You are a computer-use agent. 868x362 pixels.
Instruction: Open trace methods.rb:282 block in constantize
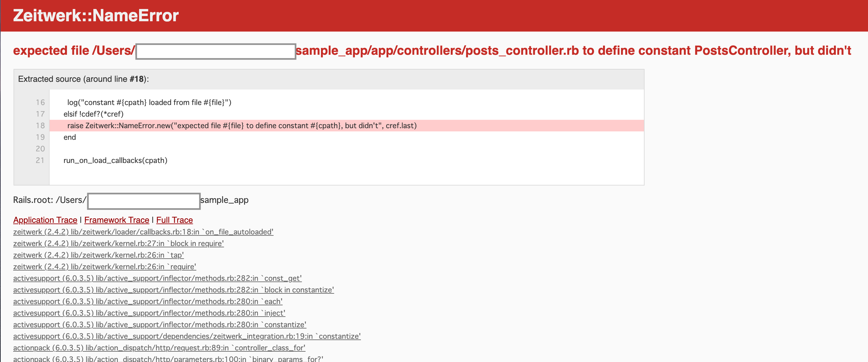[x=174, y=290]
